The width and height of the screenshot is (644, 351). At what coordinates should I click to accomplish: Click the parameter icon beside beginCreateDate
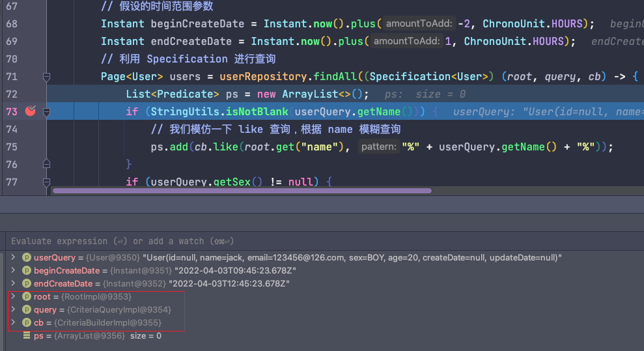coord(27,270)
